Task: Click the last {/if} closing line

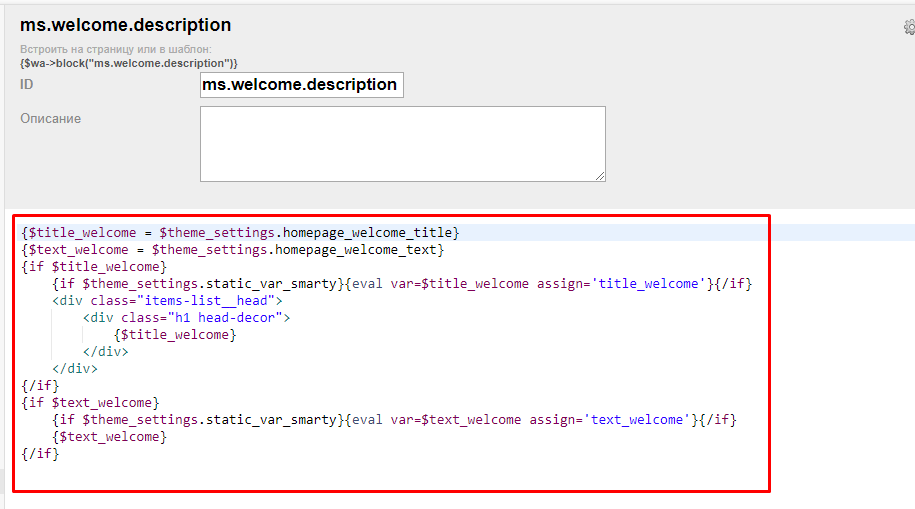Action: point(40,454)
